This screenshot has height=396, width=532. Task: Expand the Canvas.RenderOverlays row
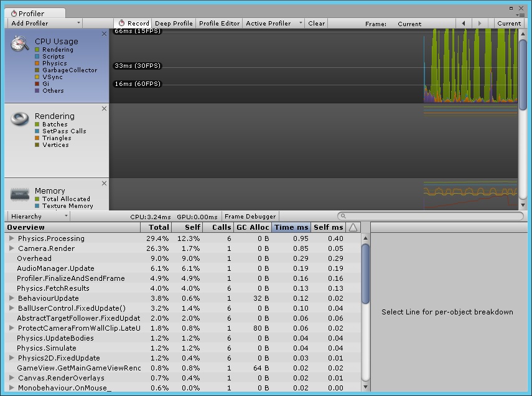click(12, 378)
